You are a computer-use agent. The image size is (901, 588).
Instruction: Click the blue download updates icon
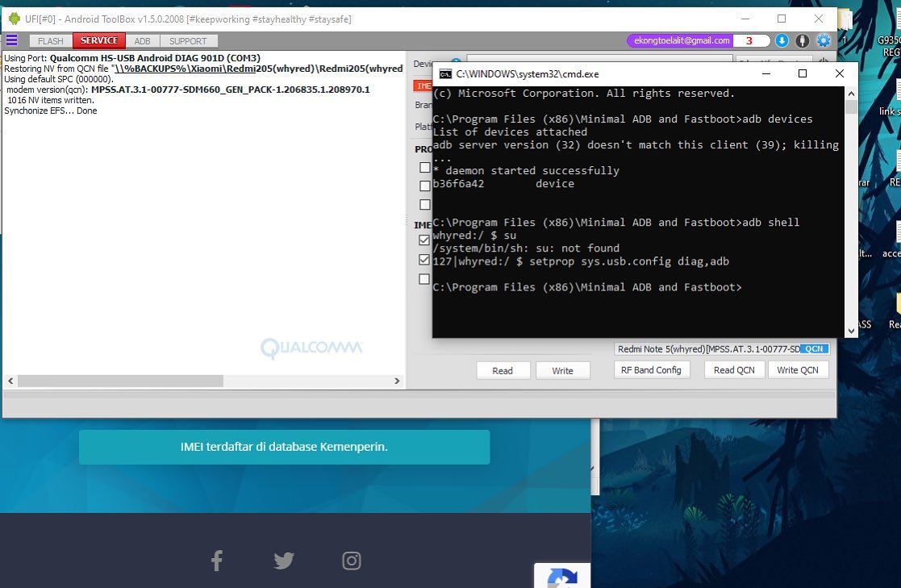point(782,40)
